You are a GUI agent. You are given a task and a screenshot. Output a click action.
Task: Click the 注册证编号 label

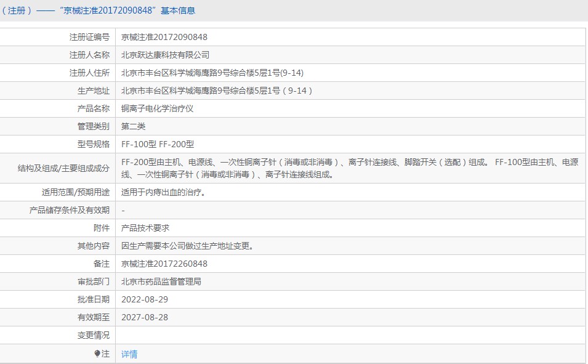[x=89, y=37]
